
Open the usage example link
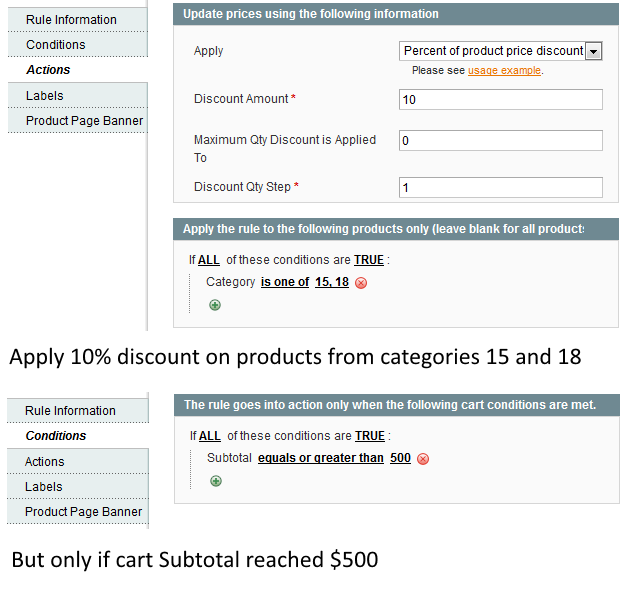pyautogui.click(x=504, y=71)
